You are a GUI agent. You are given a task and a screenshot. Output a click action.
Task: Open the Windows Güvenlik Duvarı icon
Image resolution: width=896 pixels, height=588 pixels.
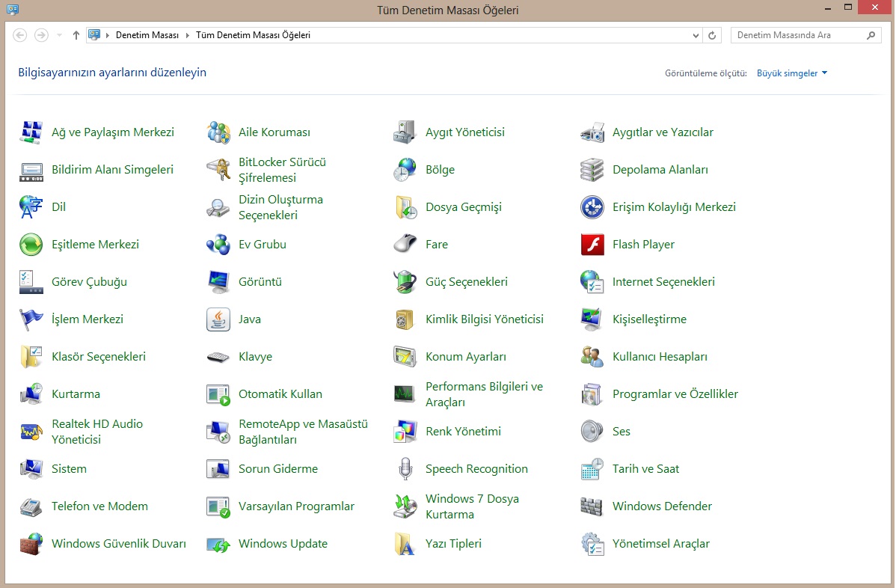coord(31,544)
